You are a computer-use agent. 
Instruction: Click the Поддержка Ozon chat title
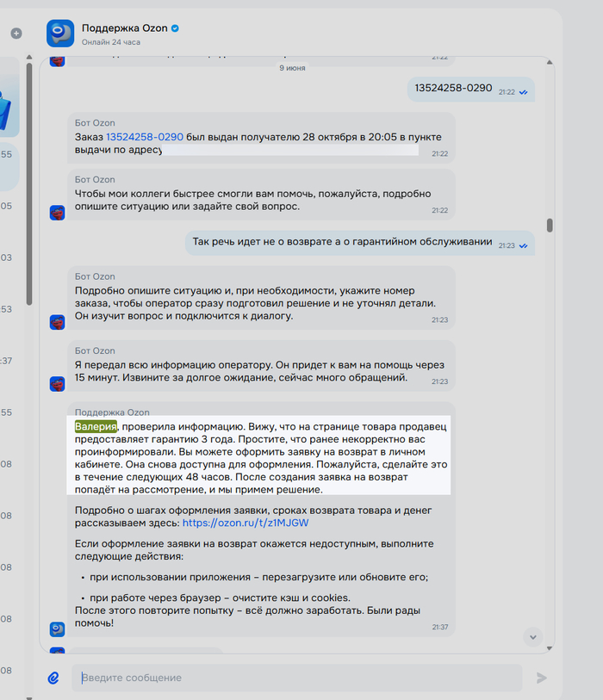125,28
